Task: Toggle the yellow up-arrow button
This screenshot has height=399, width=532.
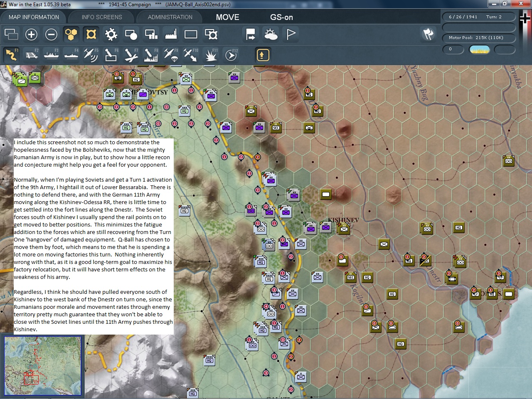Action: tap(263, 54)
